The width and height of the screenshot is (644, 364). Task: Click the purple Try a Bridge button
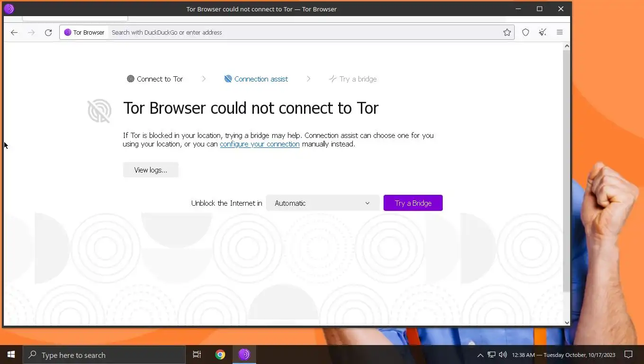(413, 203)
